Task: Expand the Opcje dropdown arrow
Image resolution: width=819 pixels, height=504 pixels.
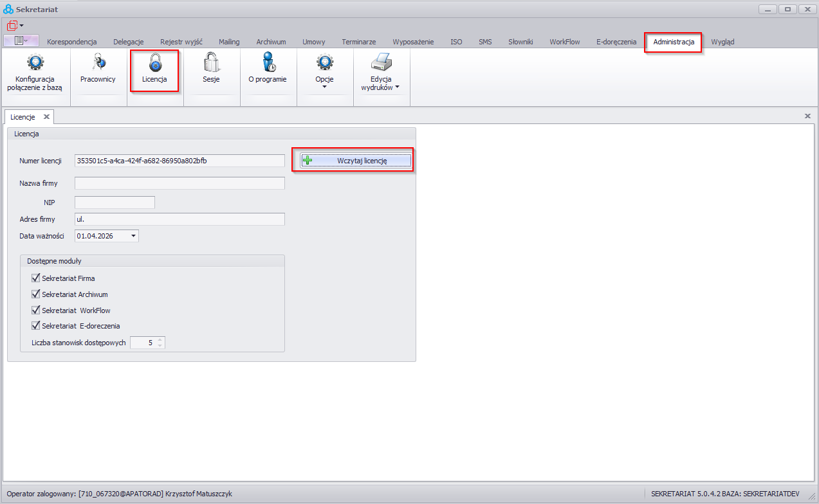Action: tap(324, 87)
